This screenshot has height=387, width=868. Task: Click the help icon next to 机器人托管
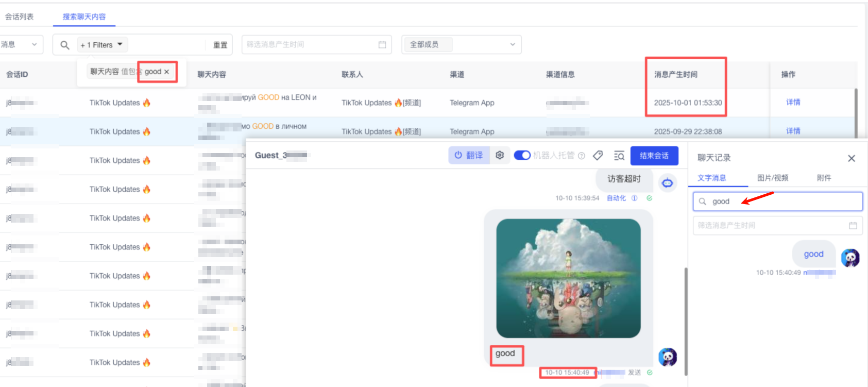(582, 156)
